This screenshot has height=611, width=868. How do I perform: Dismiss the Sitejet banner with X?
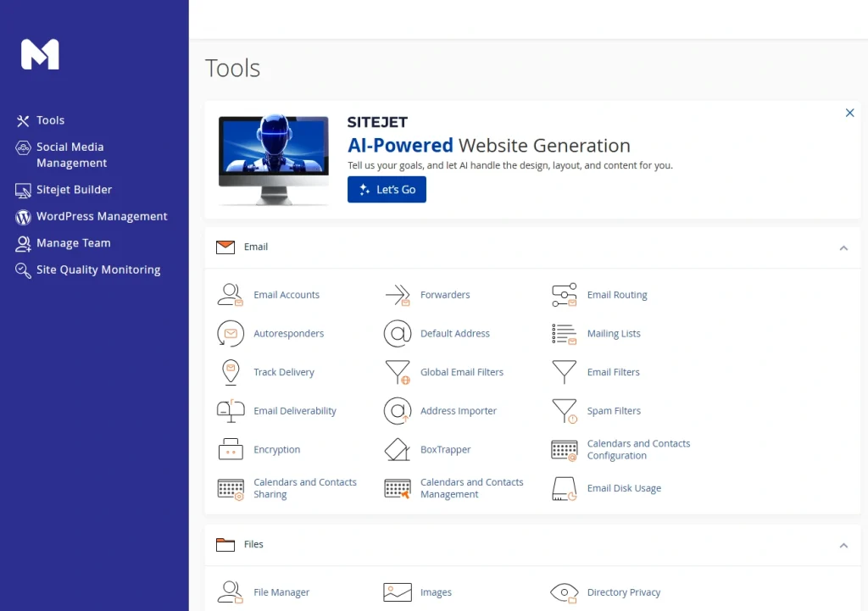click(849, 113)
